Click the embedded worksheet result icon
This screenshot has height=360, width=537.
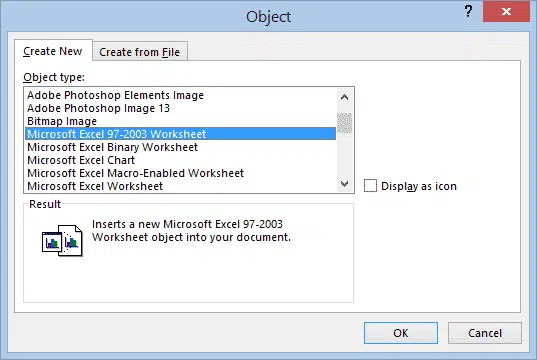pos(62,240)
